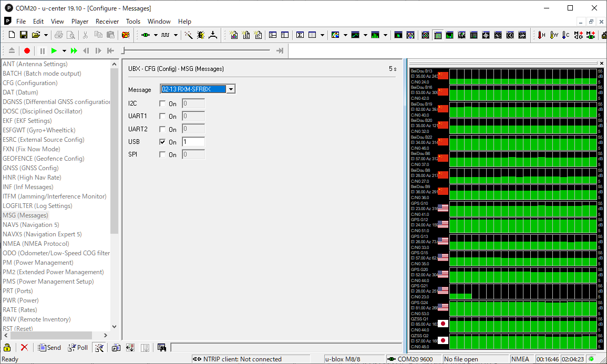Click the sigma statistic view icon

click(300, 35)
